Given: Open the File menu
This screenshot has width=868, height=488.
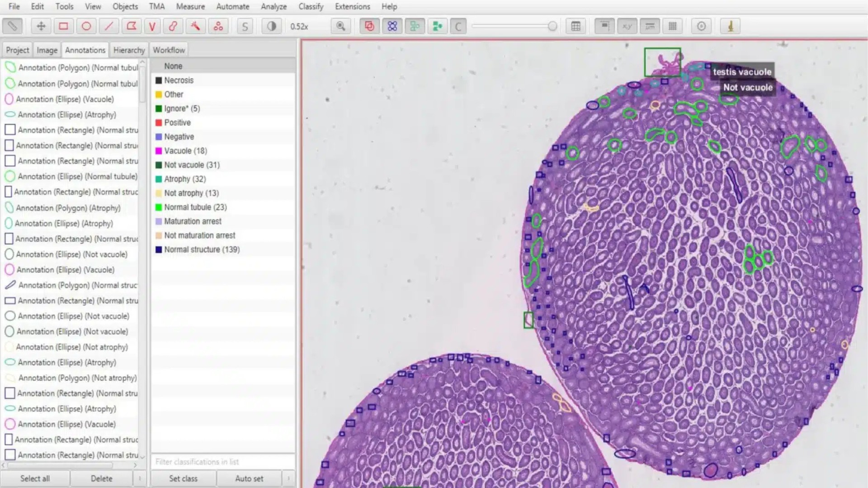Looking at the screenshot, I should click(x=14, y=6).
